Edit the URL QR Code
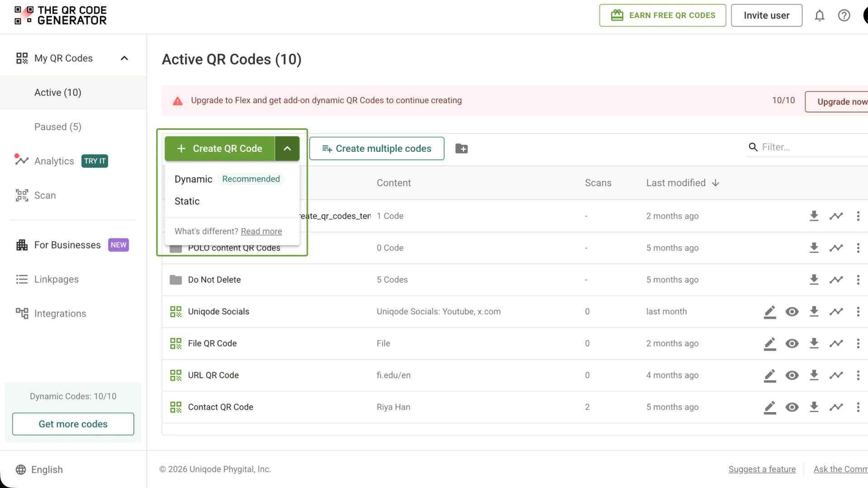 tap(769, 375)
